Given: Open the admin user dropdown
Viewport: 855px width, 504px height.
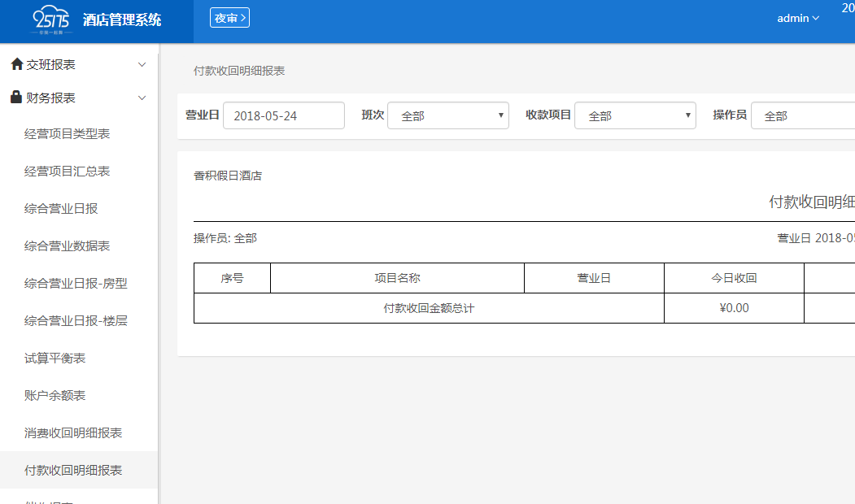Looking at the screenshot, I should point(798,18).
